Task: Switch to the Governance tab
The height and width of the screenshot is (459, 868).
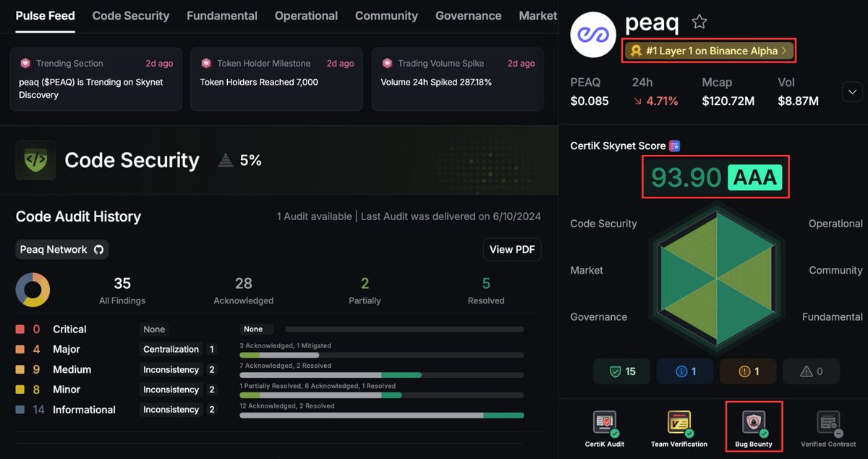Action: pyautogui.click(x=468, y=15)
